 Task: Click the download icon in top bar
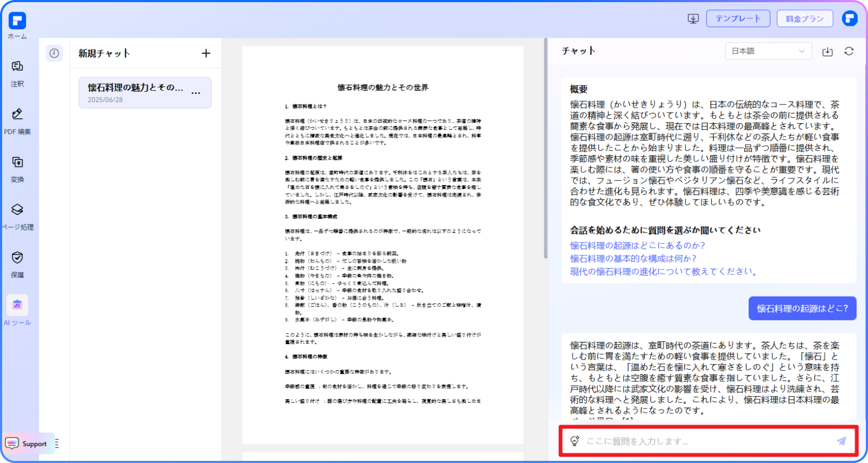[693, 19]
